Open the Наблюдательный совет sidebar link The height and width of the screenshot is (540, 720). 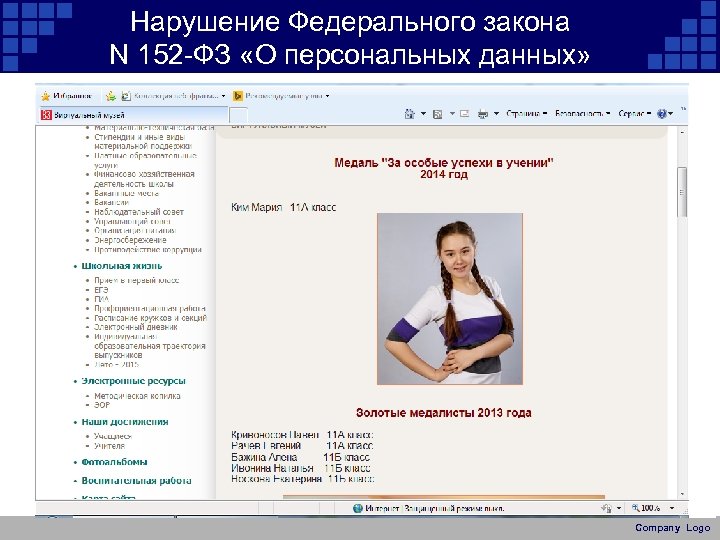point(139,212)
